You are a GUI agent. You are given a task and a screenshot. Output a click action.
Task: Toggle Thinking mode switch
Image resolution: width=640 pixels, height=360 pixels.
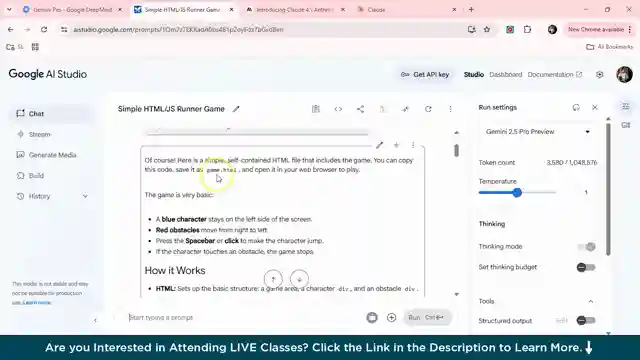point(587,247)
